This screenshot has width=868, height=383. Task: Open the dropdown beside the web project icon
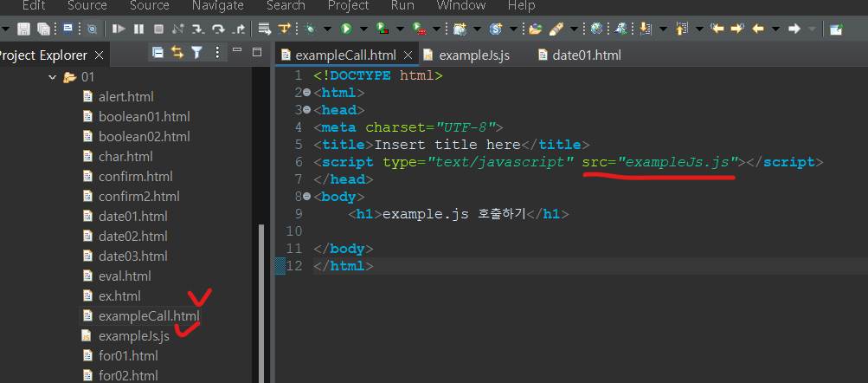(x=477, y=29)
